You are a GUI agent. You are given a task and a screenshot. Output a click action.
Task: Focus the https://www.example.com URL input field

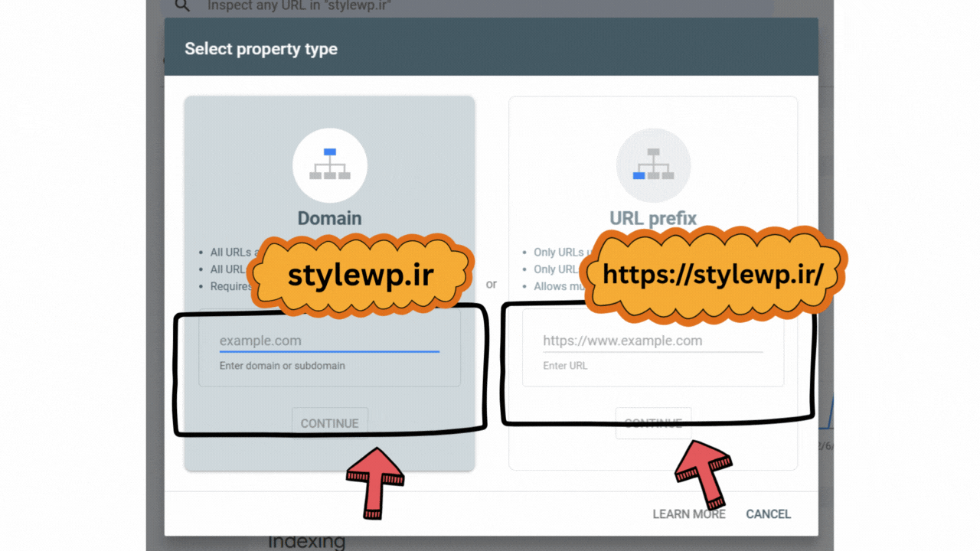tap(653, 341)
